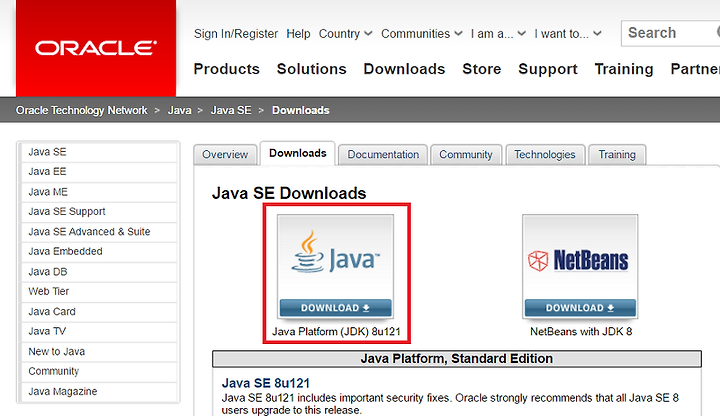Open Java Card in sidebar
The width and height of the screenshot is (720, 416).
point(99,312)
